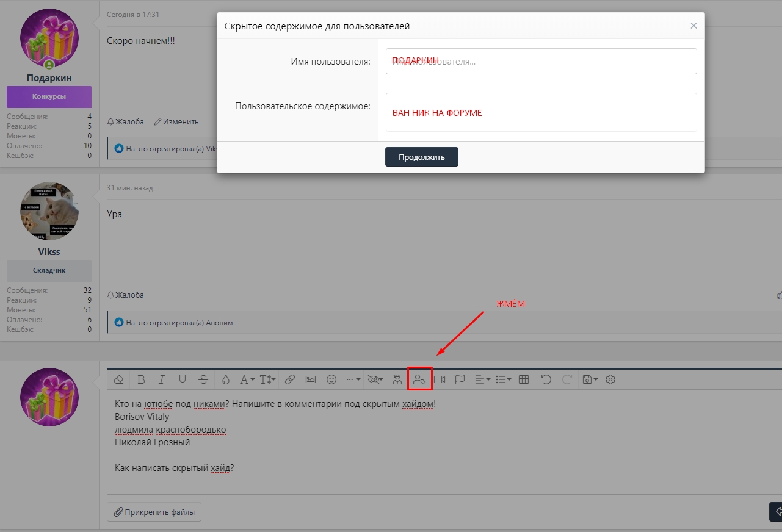The image size is (782, 532).
Task: Expand the font size dropdown
Action: click(267, 379)
